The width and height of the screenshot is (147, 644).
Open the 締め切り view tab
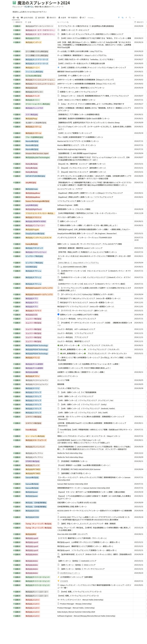pyautogui.click(x=51, y=18)
